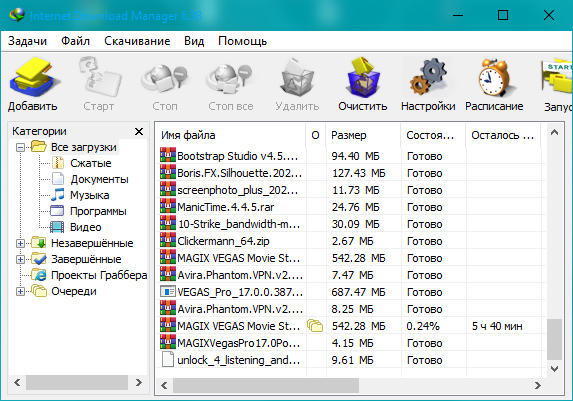The image size is (573, 401).
Task: Click the categories panel scroll left arrow
Action: pyautogui.click(x=17, y=382)
